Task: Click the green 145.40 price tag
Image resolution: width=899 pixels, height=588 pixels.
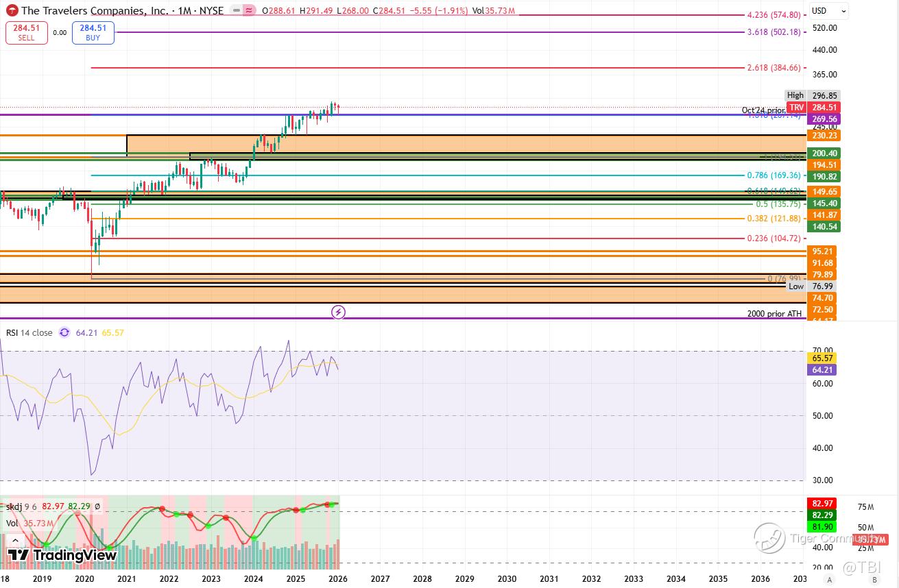Action: pos(823,204)
